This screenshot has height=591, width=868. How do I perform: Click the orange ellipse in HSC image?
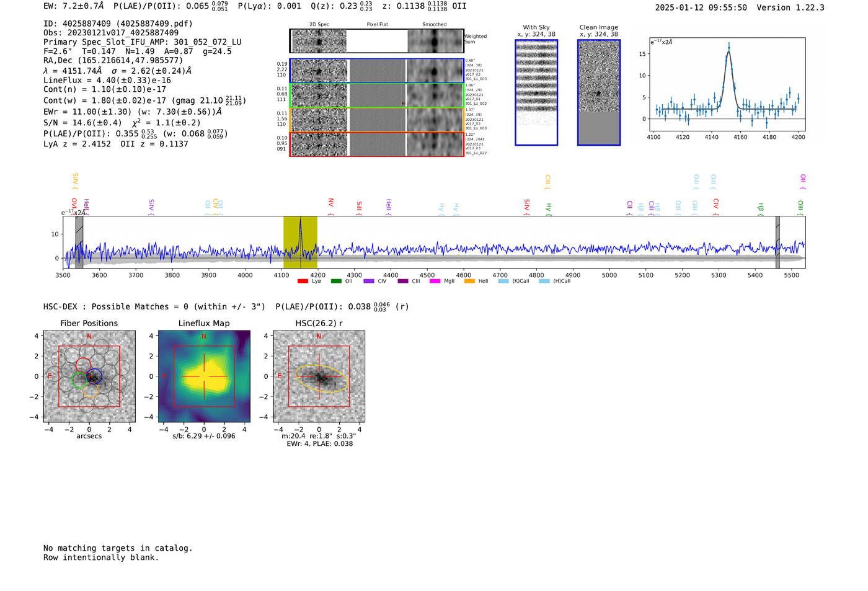coord(321,379)
